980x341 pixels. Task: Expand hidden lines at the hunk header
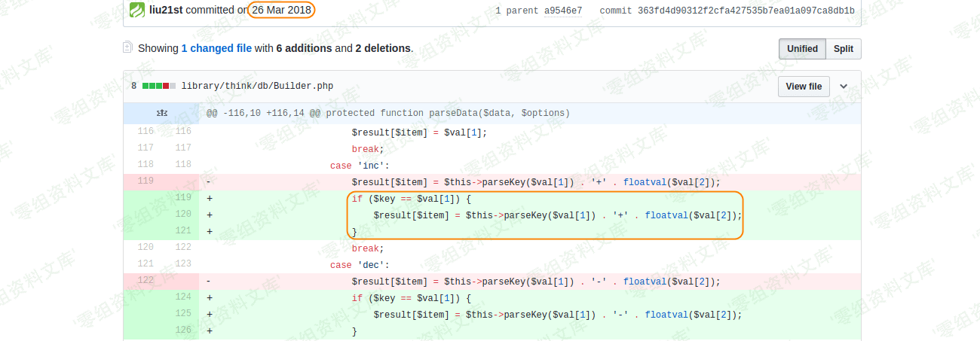(162, 113)
